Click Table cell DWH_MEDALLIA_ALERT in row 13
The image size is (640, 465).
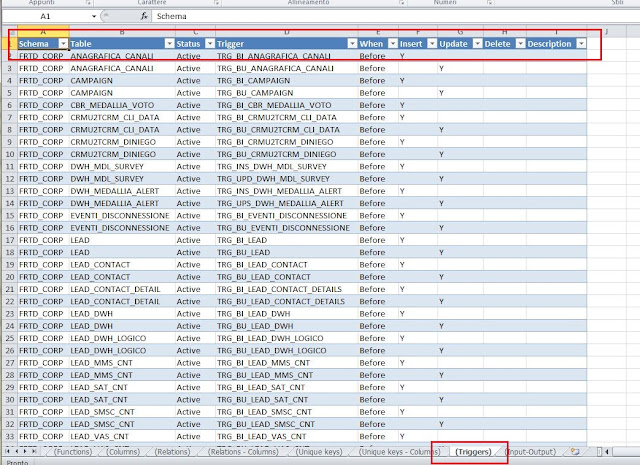pyautogui.click(x=122, y=191)
